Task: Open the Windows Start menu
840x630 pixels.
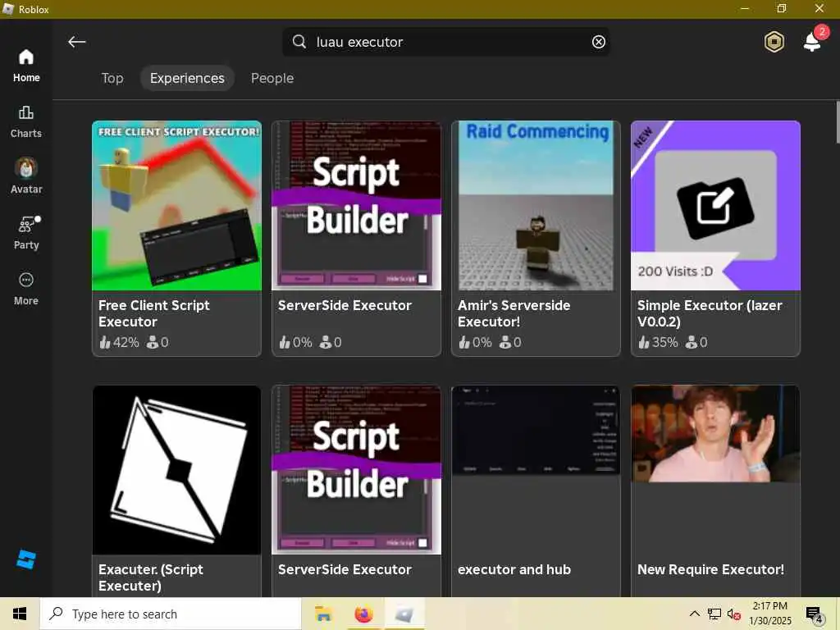Action: [20, 614]
